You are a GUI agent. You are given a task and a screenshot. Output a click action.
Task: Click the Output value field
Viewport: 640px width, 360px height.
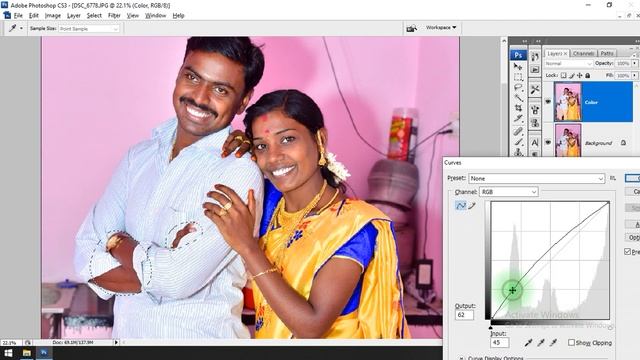point(464,315)
